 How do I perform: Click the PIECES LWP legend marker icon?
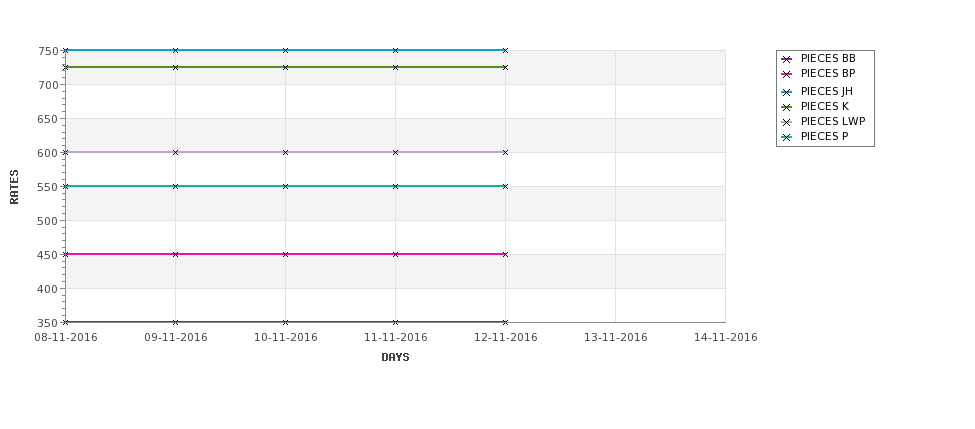[x=787, y=122]
